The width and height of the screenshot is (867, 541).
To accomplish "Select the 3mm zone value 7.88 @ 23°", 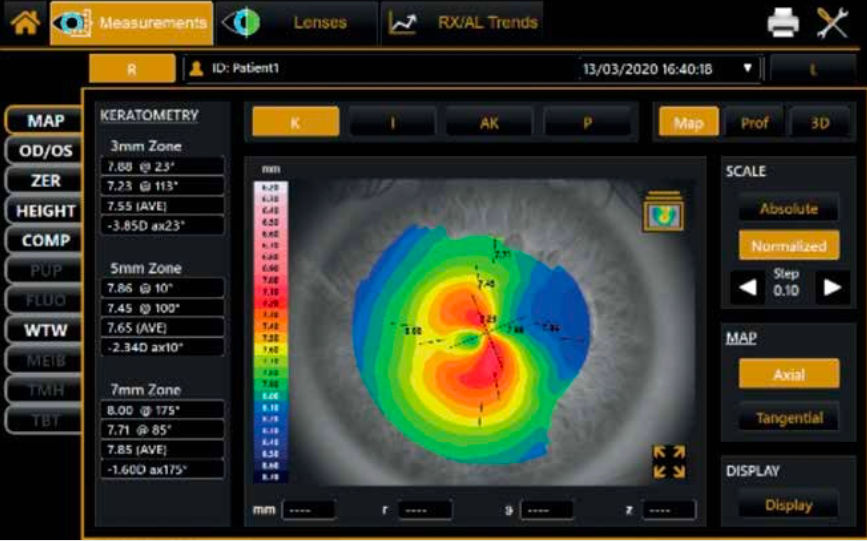I will coord(163,166).
